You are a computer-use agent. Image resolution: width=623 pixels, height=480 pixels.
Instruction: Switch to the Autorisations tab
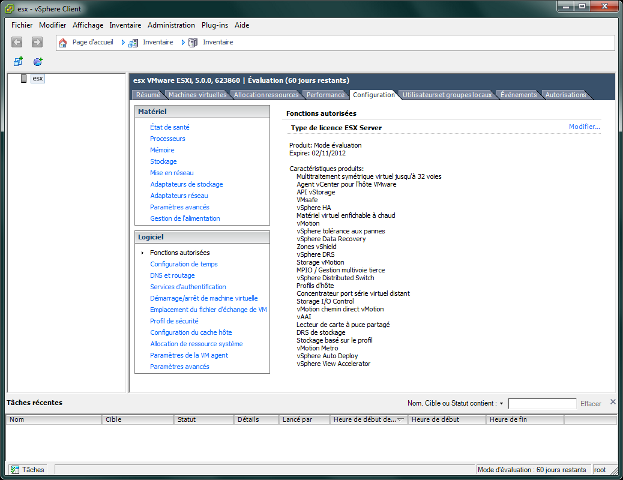[565, 95]
